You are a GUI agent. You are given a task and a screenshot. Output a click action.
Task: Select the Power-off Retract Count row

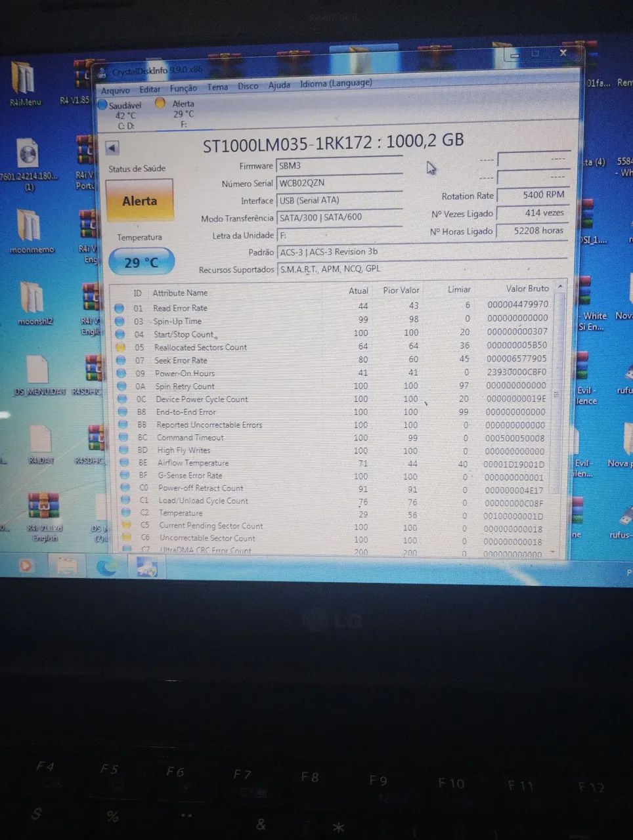[x=335, y=488]
